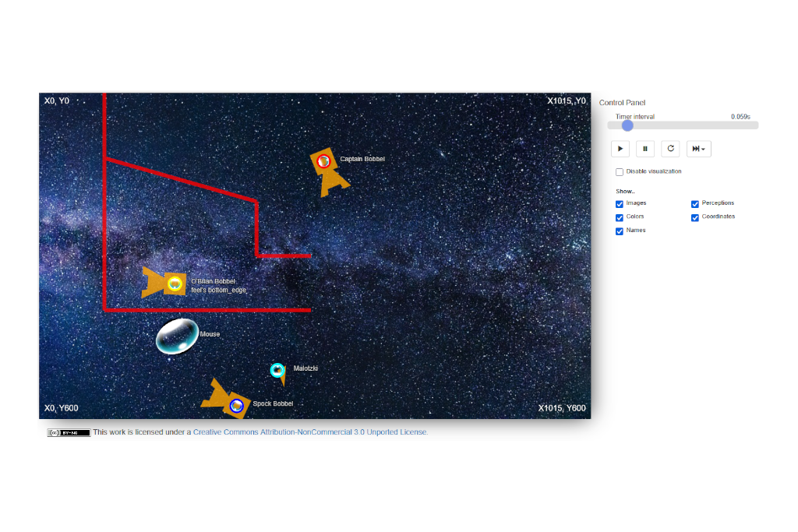798x532 pixels.
Task: Open the Creative Commons license link
Action: coord(310,432)
